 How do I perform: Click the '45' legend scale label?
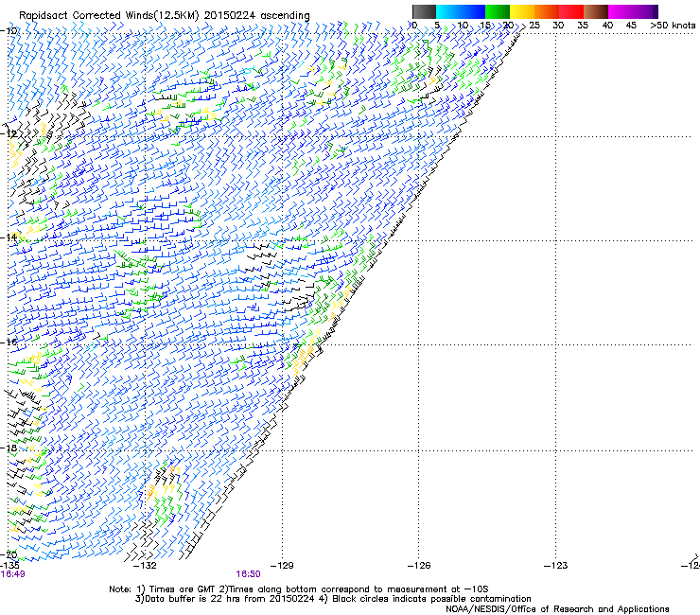coord(631,25)
